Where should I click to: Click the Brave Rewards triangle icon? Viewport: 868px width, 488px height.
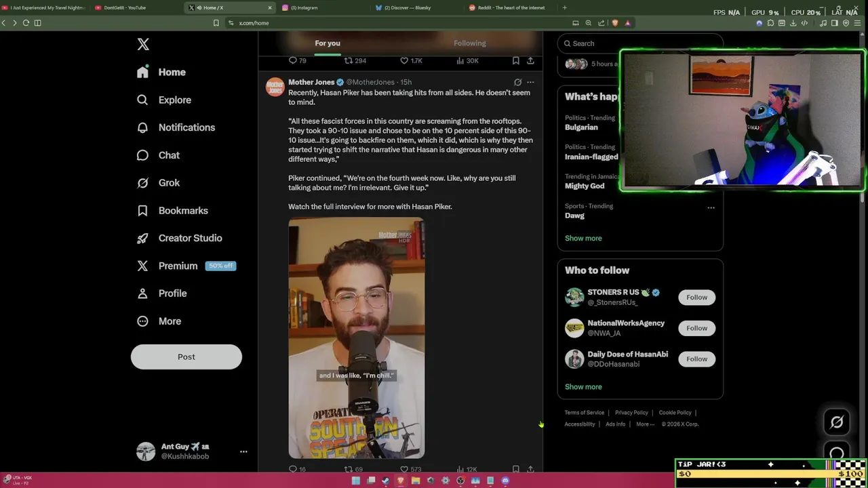(627, 23)
